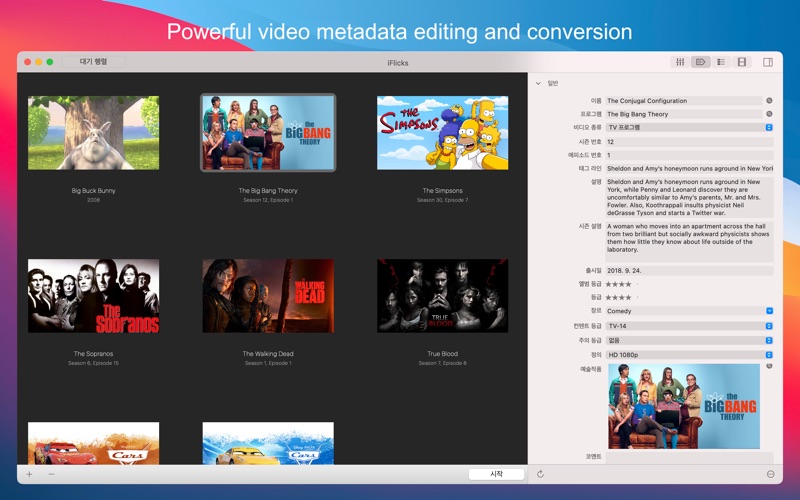Click the minus icon to remove video
Image resolution: width=800 pixels, height=500 pixels.
coord(51,474)
